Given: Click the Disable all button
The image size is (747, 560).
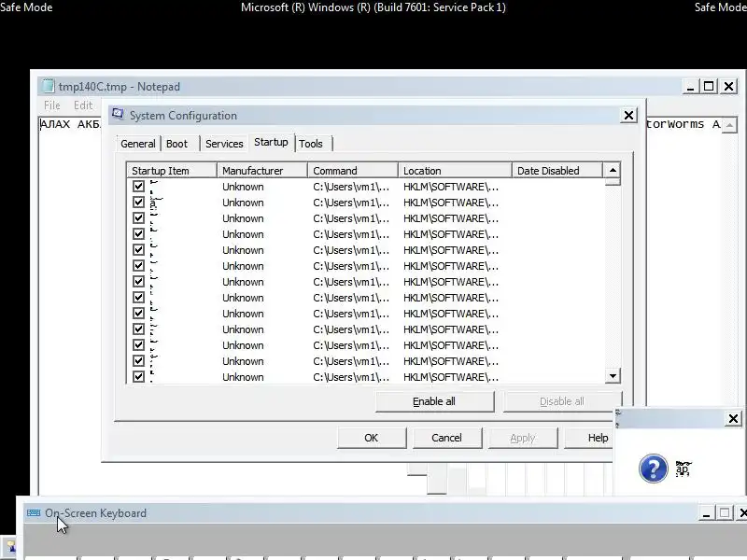Looking at the screenshot, I should [x=562, y=401].
